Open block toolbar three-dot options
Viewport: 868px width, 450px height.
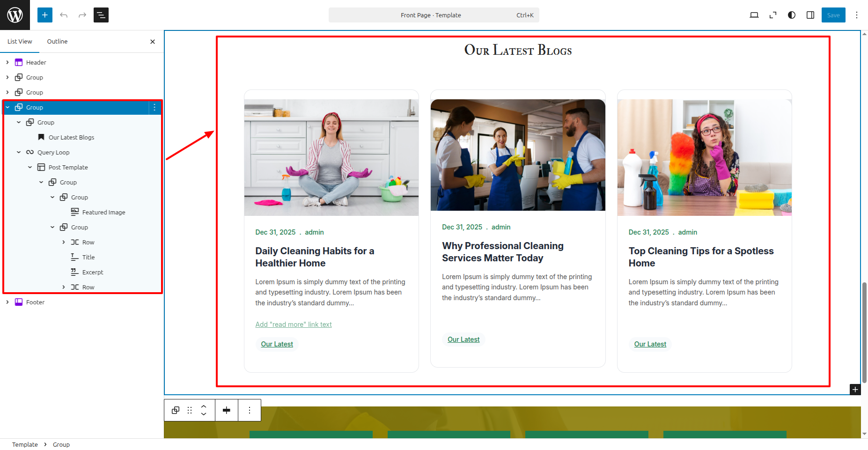tap(250, 410)
